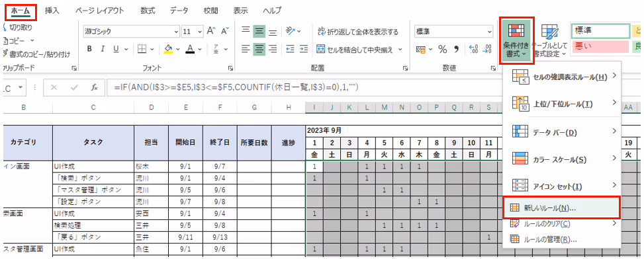Increase decimal places

tap(473, 50)
